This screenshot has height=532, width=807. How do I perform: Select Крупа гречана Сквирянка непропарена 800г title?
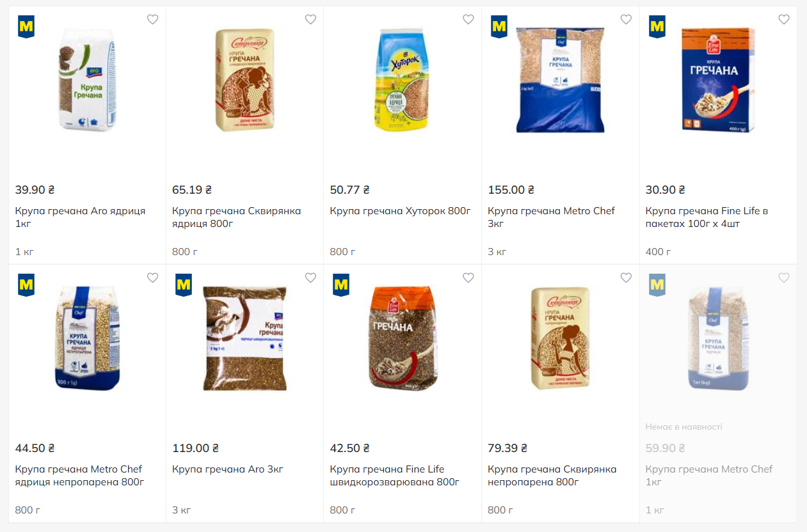[552, 475]
